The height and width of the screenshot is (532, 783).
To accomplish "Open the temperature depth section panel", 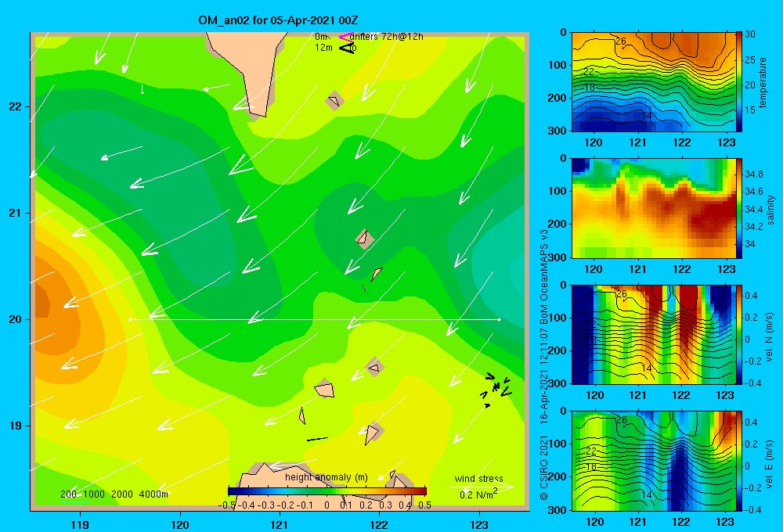I will pyautogui.click(x=653, y=81).
